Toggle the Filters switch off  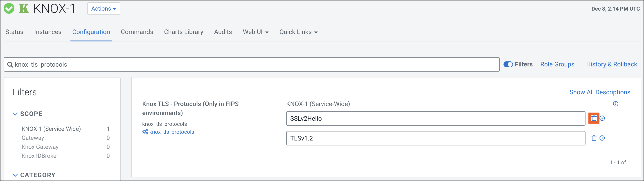click(508, 65)
